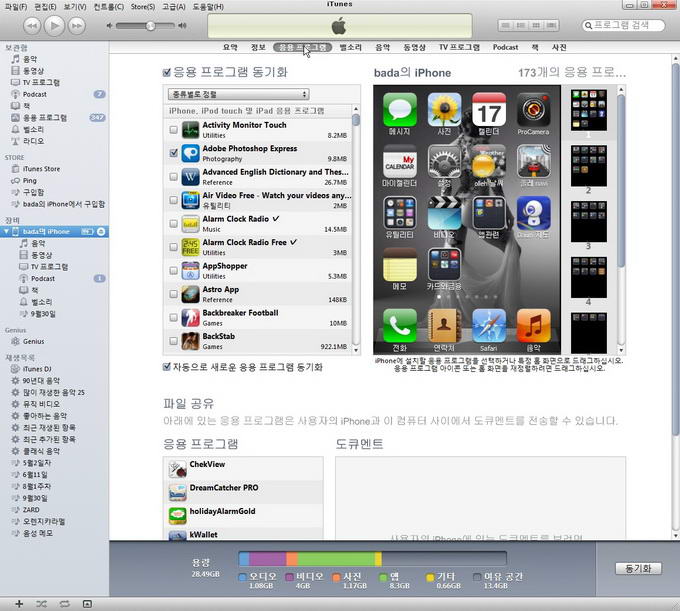Click the 동기화 sync button
Viewport: 680px width, 611px height.
tap(638, 568)
